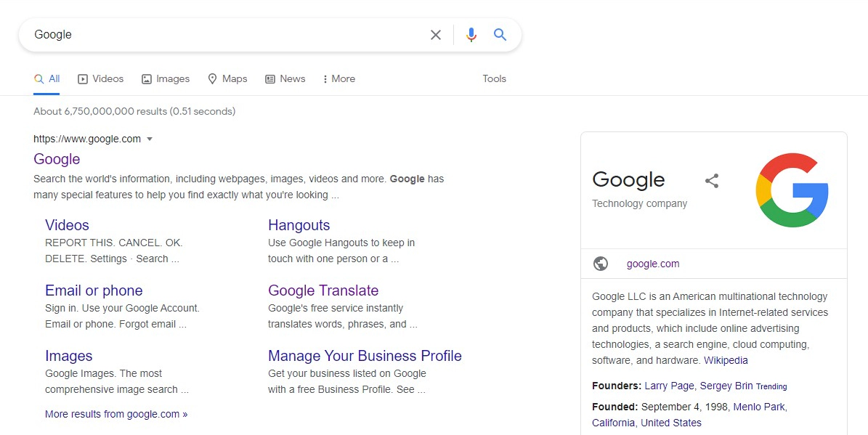Click the share icon in the knowledge panel

(x=711, y=180)
